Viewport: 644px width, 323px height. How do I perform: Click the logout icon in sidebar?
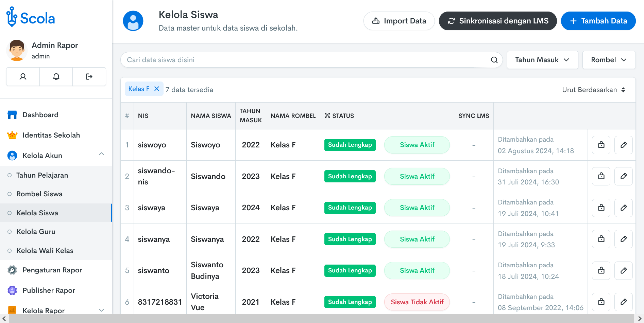coord(89,77)
